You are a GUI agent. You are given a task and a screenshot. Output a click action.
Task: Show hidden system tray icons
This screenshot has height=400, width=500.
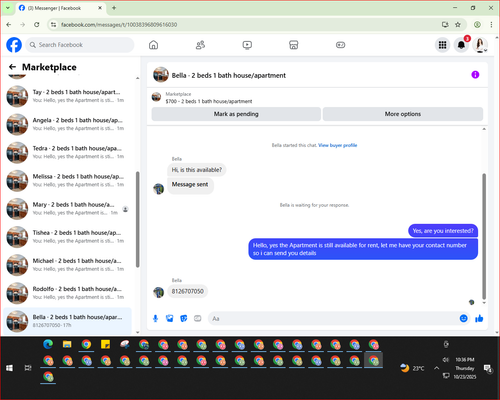click(x=436, y=368)
